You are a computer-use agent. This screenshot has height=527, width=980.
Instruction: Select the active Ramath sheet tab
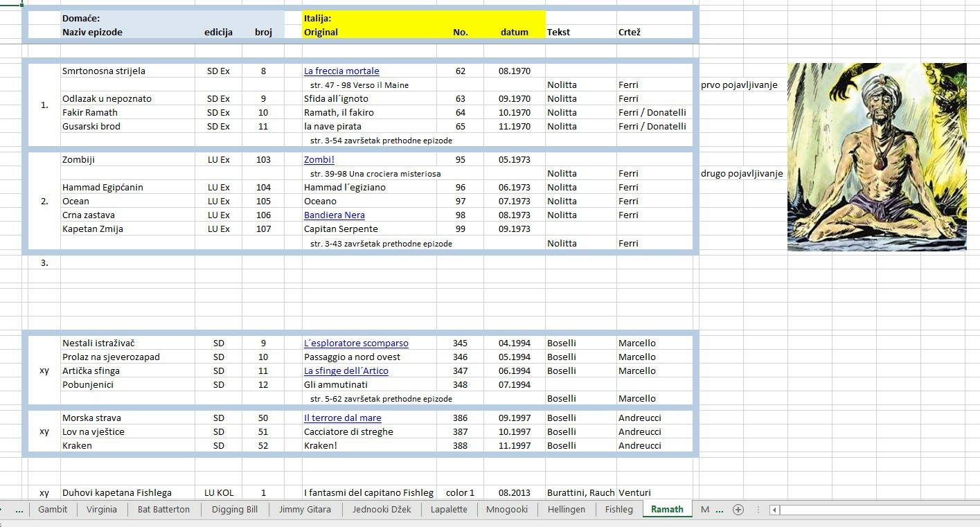[667, 509]
